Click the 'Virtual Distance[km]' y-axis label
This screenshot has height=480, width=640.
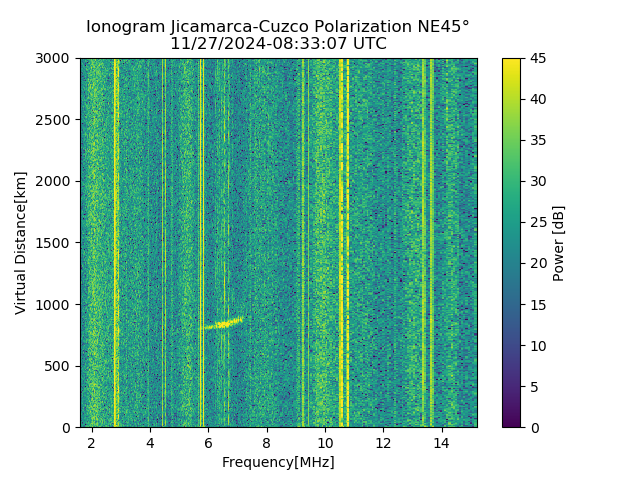point(20,243)
